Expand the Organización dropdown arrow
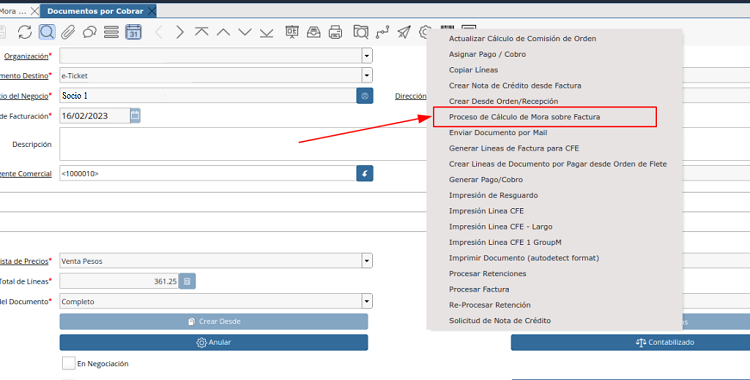750x380 pixels. pos(366,56)
